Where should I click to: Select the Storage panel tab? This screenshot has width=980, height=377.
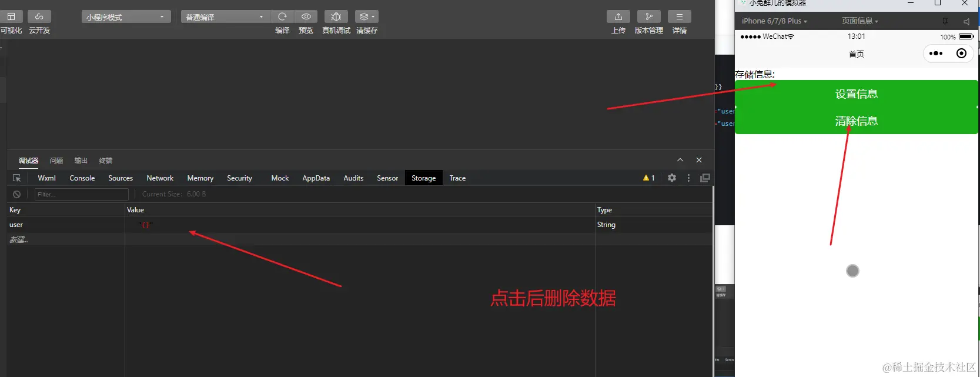(424, 178)
